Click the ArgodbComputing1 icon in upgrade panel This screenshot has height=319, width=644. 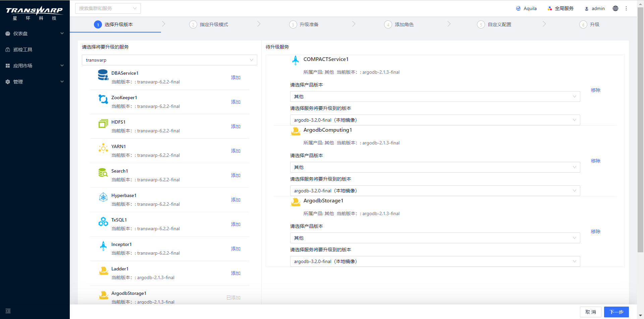[296, 131]
